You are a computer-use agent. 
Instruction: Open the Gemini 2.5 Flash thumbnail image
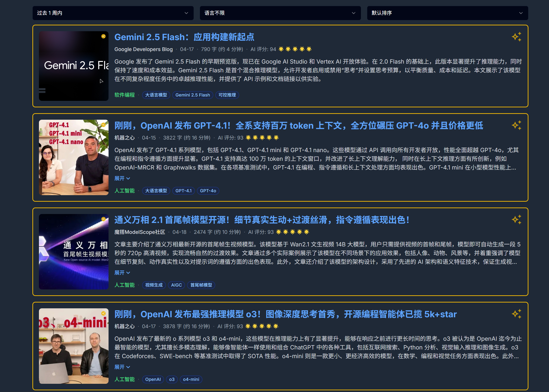click(x=74, y=66)
